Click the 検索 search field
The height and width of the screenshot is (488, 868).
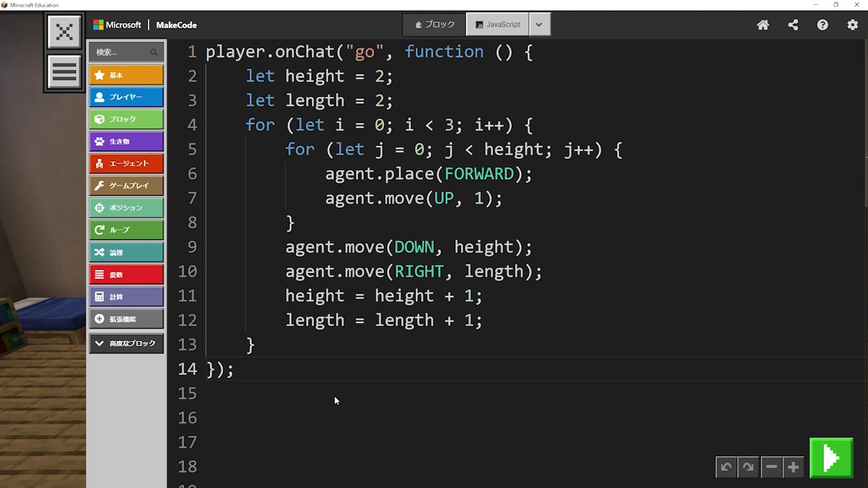pos(122,52)
